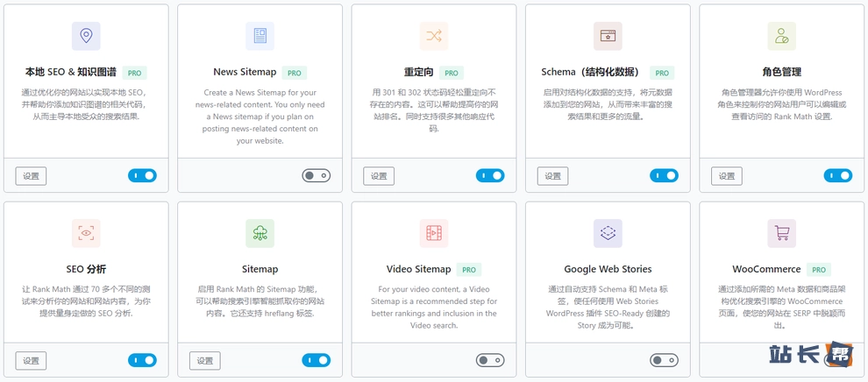
Task: Click the SEO Analysis eye scan icon
Action: click(x=86, y=233)
